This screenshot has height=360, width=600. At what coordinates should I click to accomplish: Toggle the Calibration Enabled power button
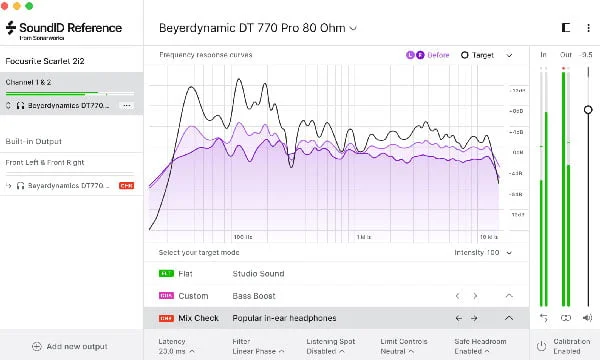541,346
